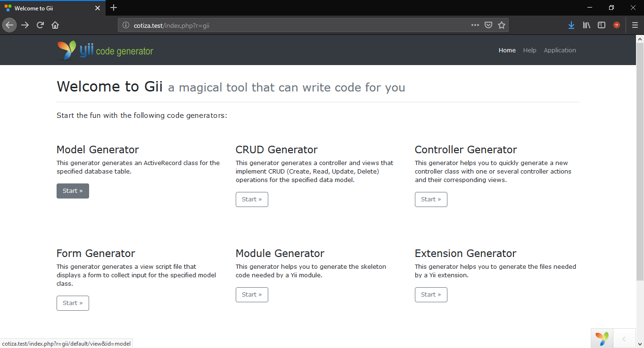
Task: Save page to Pocket icon
Action: coord(489,25)
